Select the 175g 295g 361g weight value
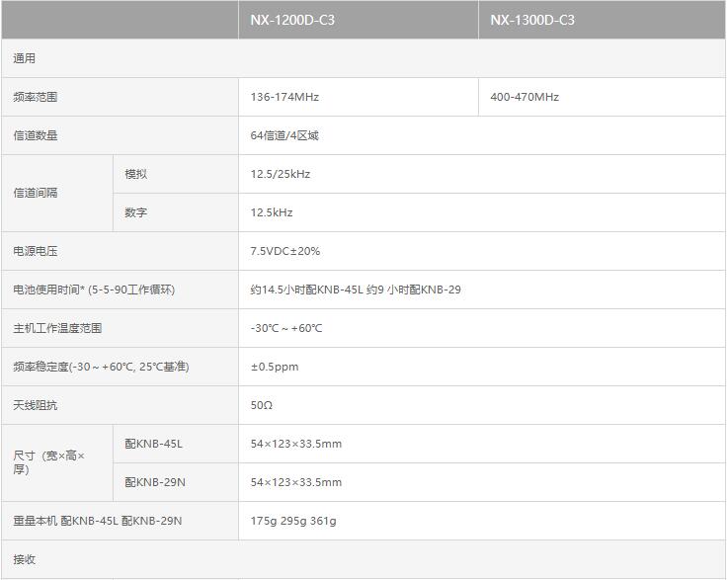 point(293,521)
